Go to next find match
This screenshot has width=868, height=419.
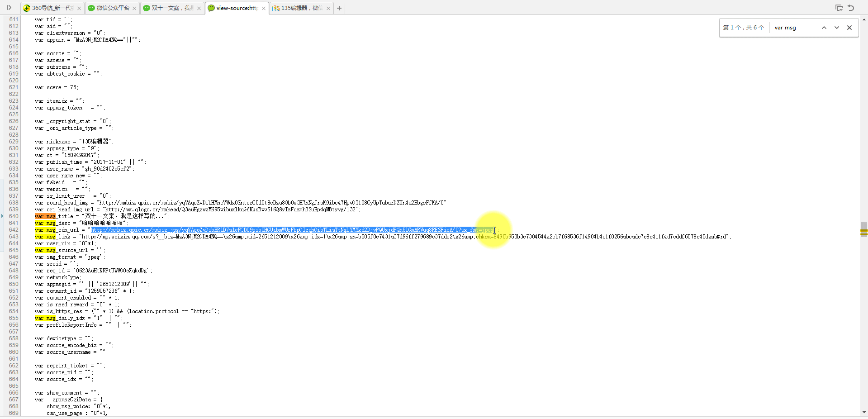(x=837, y=28)
